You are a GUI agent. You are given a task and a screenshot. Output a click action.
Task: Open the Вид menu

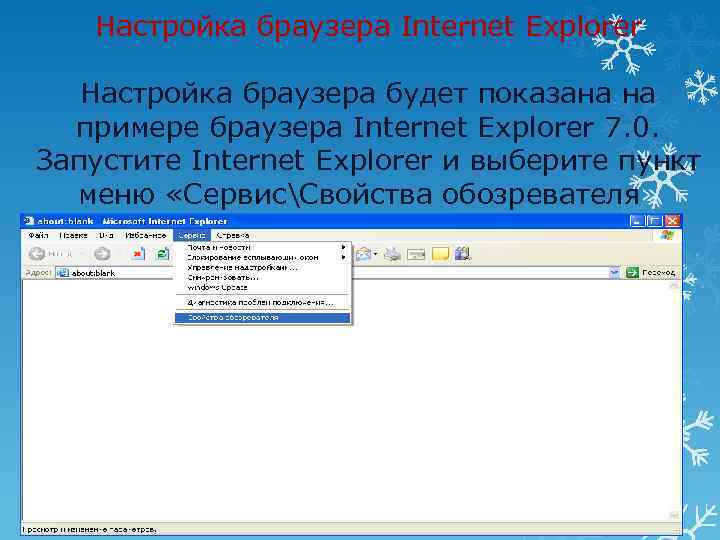106,235
